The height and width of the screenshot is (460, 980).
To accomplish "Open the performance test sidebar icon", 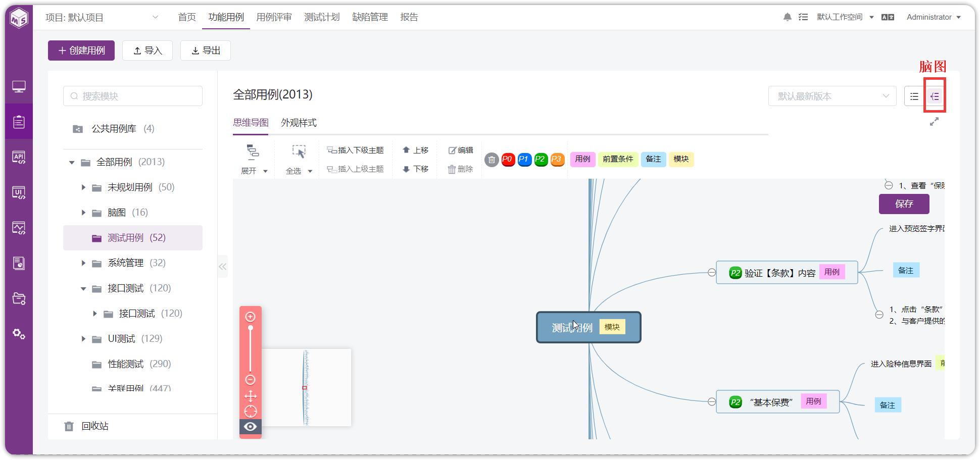I will click(x=19, y=228).
